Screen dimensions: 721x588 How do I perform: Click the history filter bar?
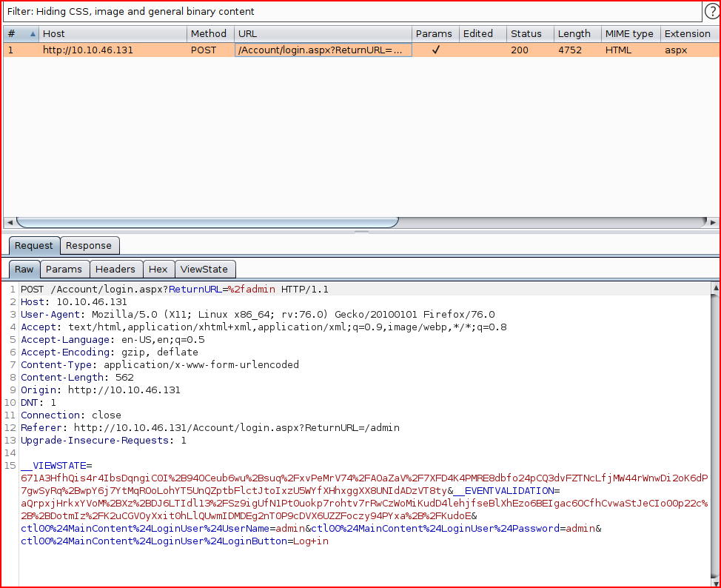[x=353, y=12]
